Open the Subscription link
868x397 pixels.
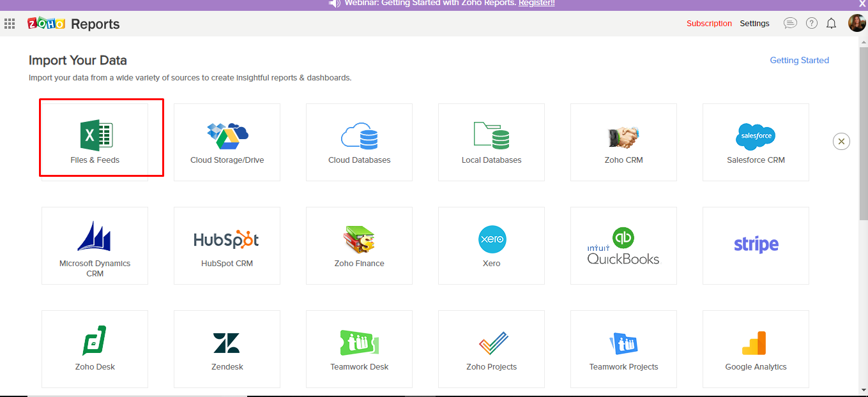(x=709, y=24)
